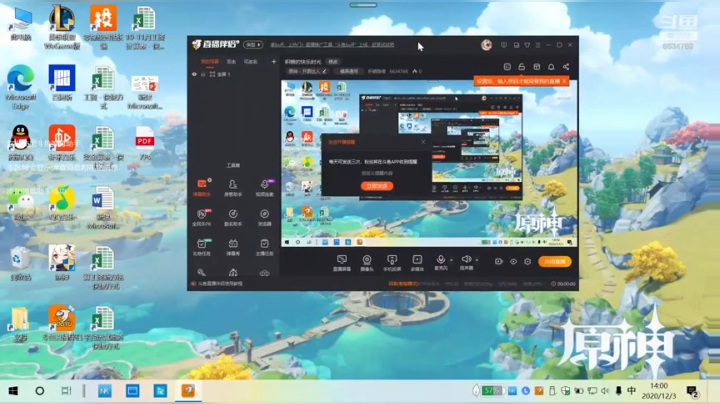Open the user avatar in the title bar

[x=486, y=45]
